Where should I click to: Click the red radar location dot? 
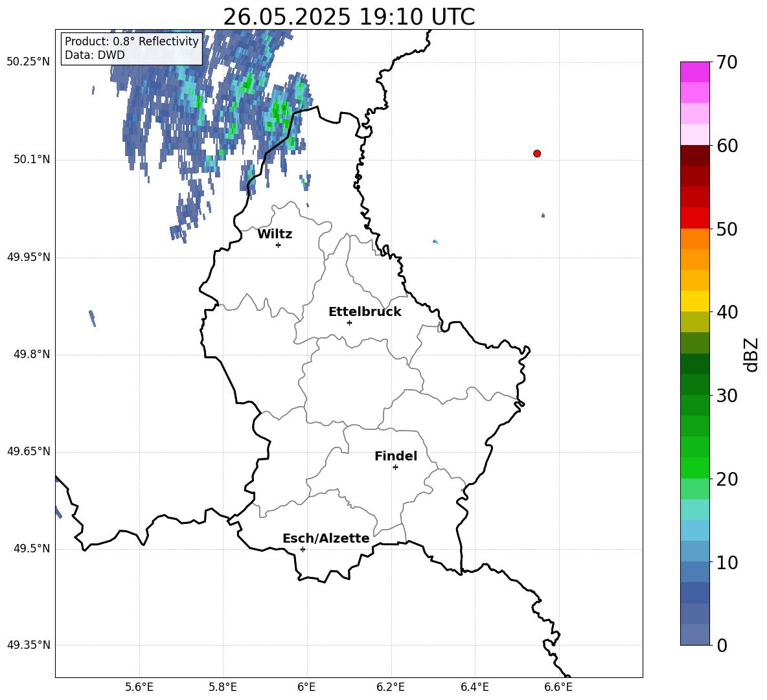coord(537,153)
